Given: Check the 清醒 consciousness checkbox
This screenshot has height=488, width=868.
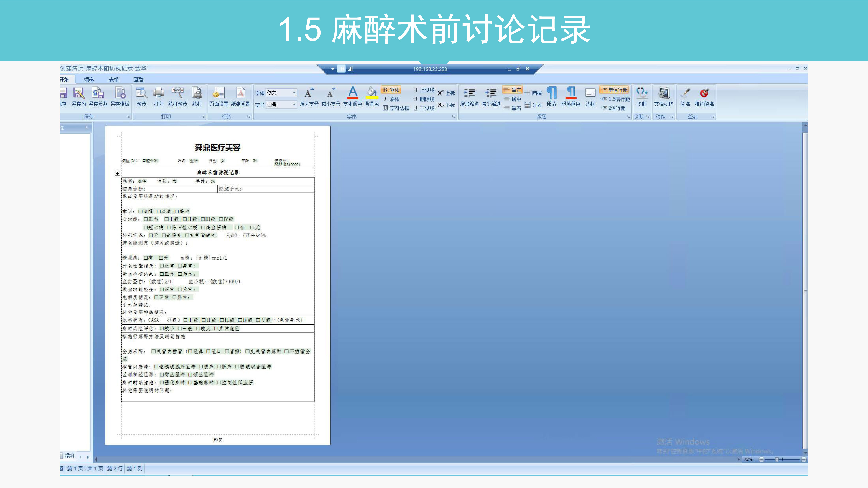Looking at the screenshot, I should tap(141, 211).
